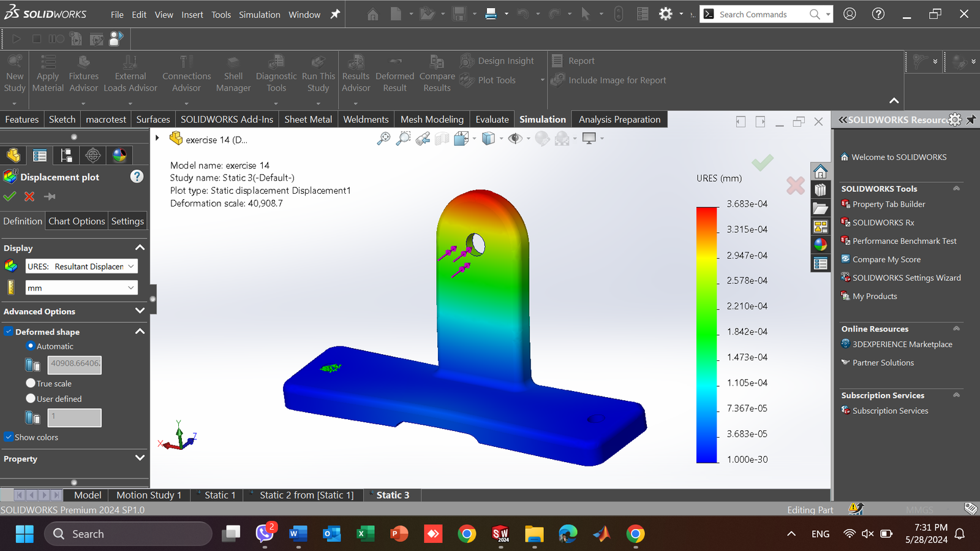The height and width of the screenshot is (551, 980).
Task: Uncheck the Deformed shape checkbox
Action: 9,332
